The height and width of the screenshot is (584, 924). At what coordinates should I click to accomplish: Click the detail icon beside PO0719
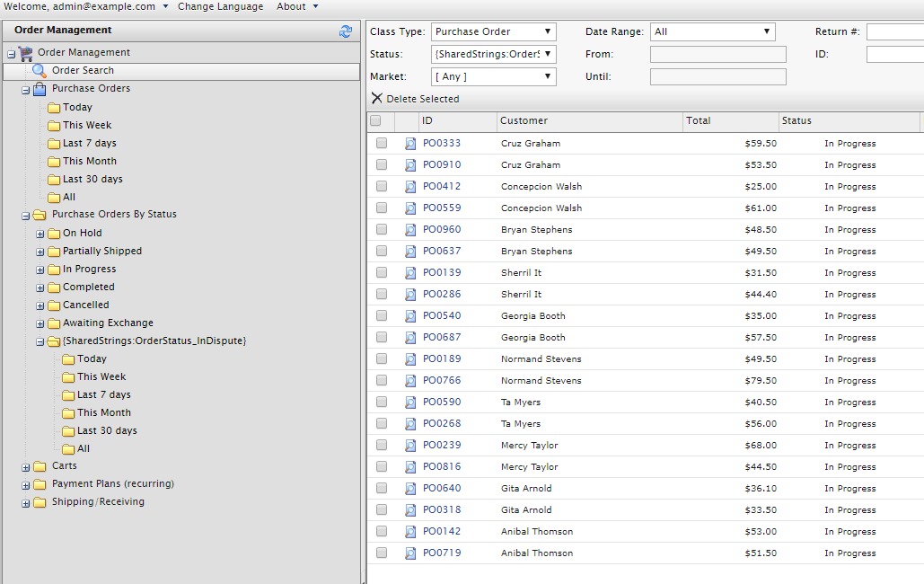point(410,553)
